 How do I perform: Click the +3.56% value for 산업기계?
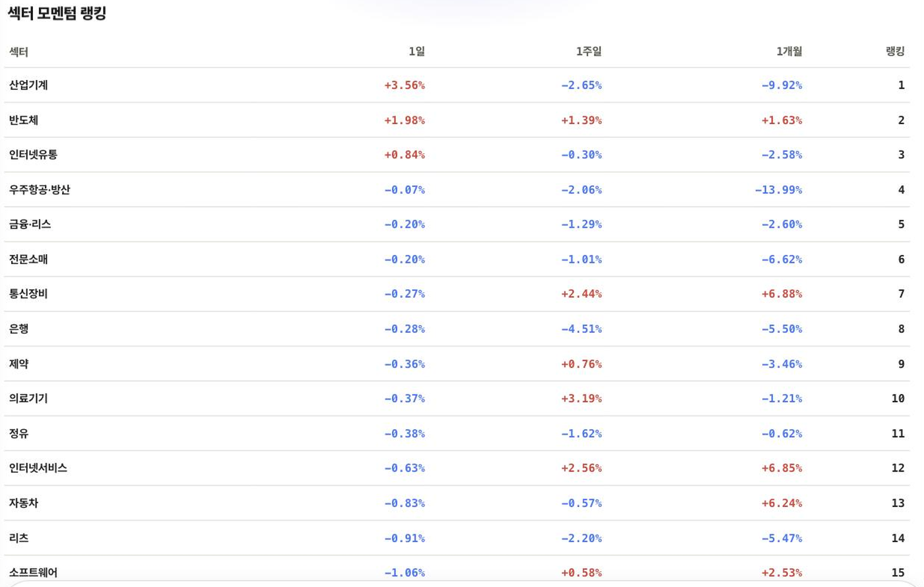tap(405, 85)
